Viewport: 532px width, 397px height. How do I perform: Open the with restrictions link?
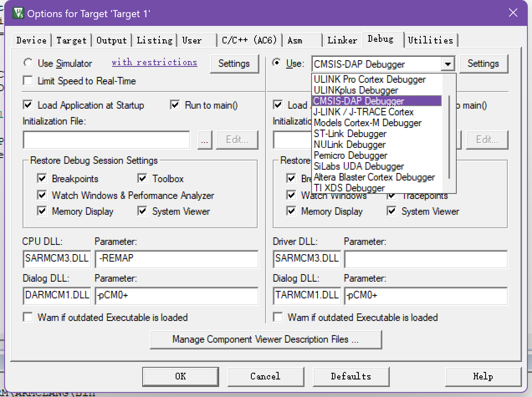tap(154, 62)
